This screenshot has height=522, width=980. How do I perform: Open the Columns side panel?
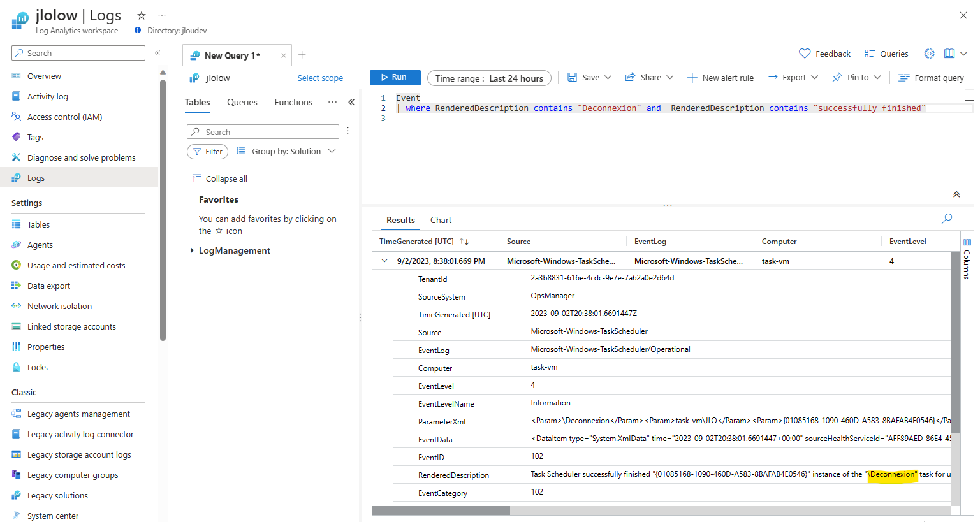tap(967, 258)
